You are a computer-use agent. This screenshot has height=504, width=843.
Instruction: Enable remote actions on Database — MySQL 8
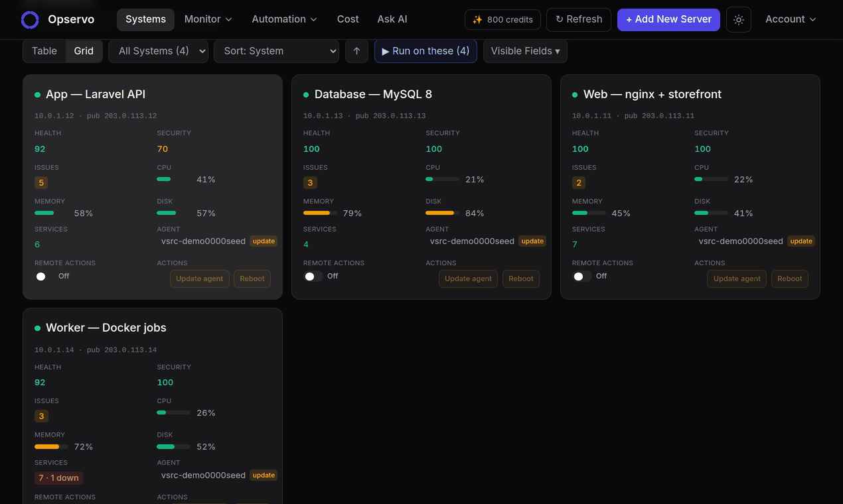coord(313,276)
